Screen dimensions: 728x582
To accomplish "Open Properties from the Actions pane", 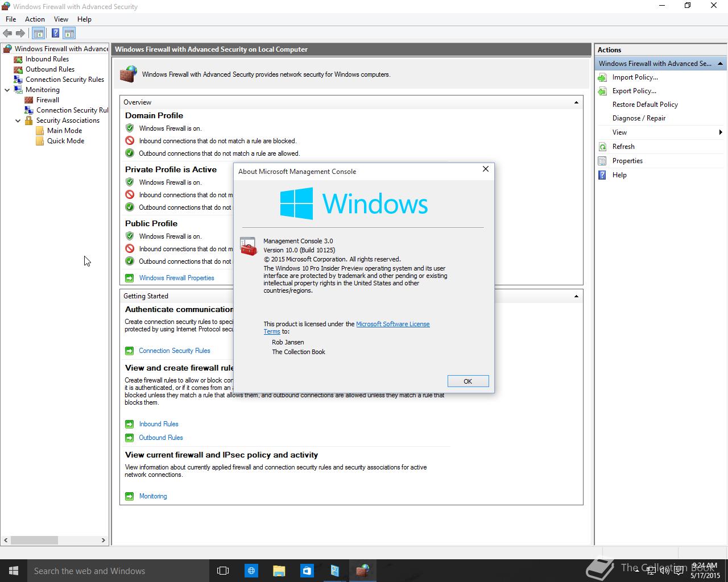I will (x=627, y=161).
